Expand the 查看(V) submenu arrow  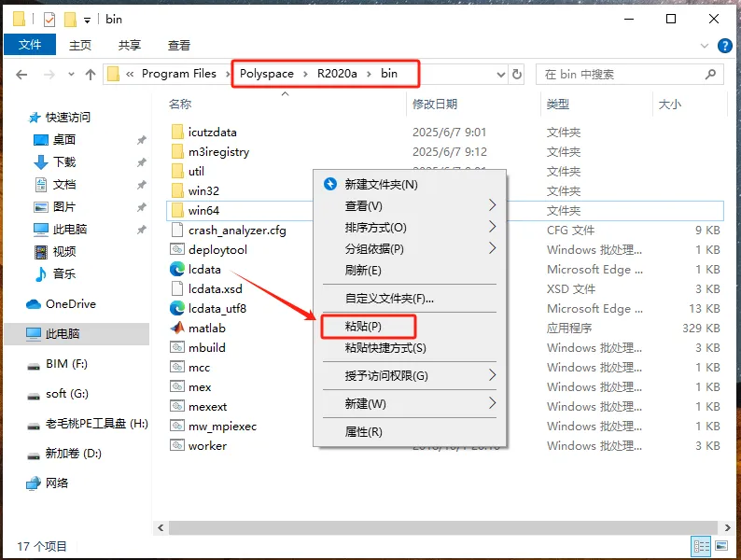(x=492, y=205)
